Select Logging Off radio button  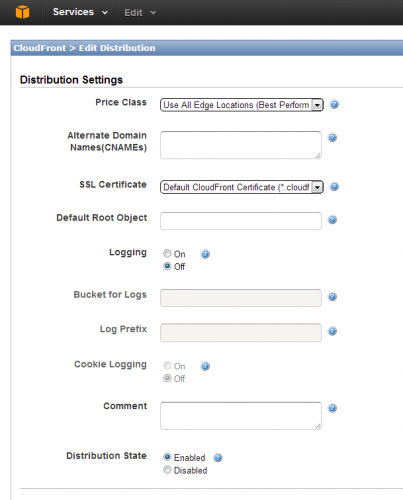coord(167,266)
